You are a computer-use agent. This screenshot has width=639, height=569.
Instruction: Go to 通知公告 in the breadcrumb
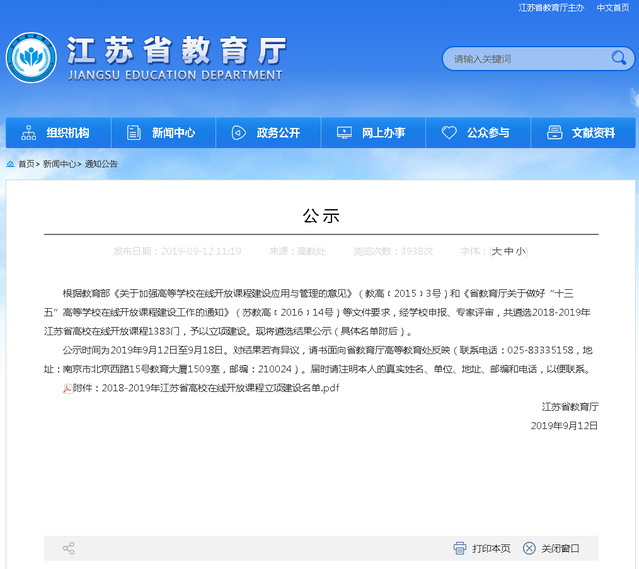pyautogui.click(x=101, y=164)
